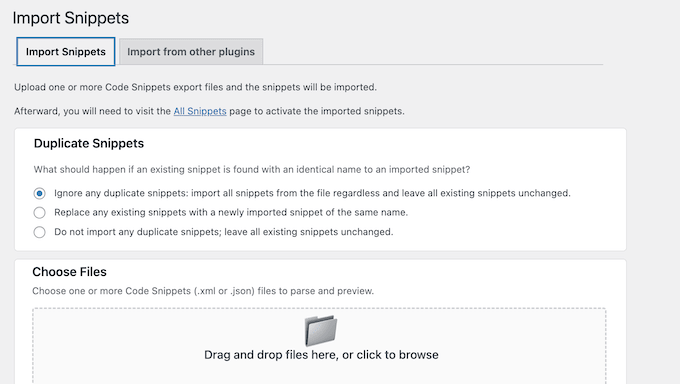Image resolution: width=680 pixels, height=384 pixels.
Task: Click the folder icon in the drop zone
Action: click(320, 330)
